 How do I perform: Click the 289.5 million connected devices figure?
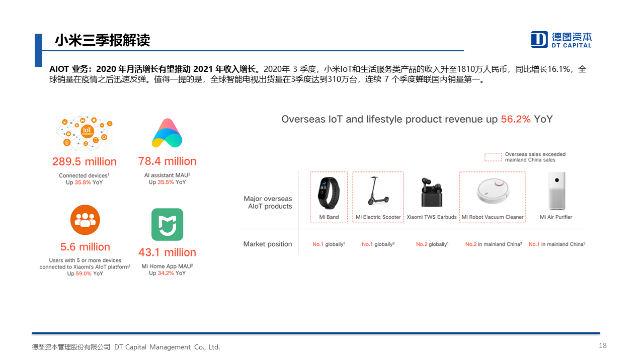85,162
